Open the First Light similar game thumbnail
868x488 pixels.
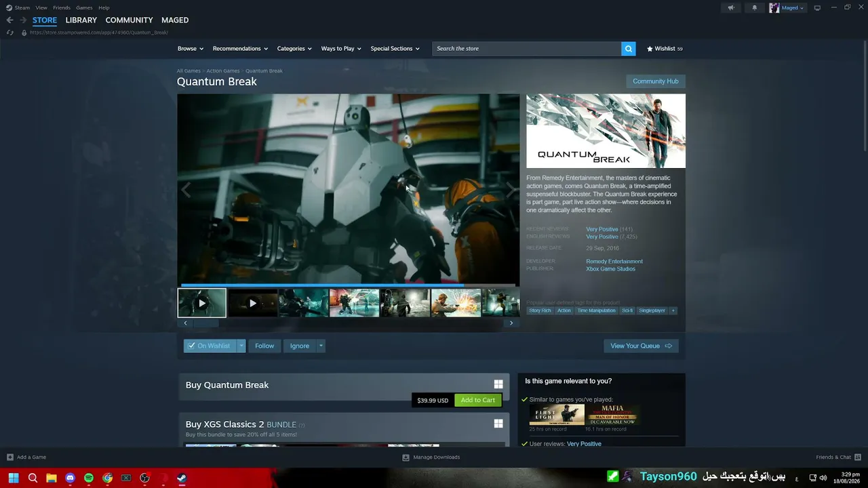(x=557, y=415)
